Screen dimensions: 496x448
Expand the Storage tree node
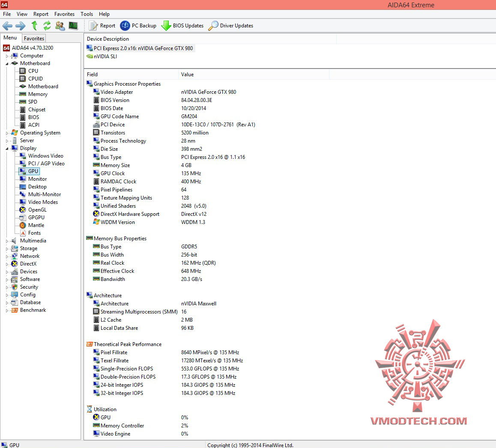tap(7, 249)
